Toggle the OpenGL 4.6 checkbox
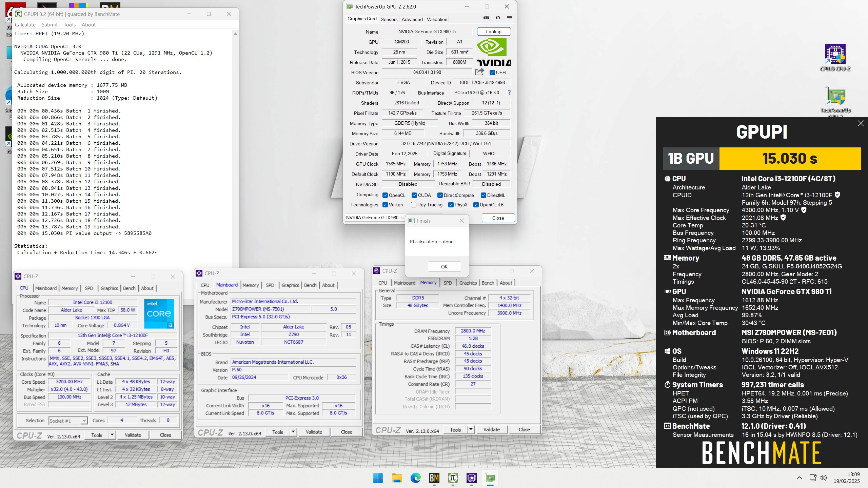This screenshot has width=868, height=488. 476,205
